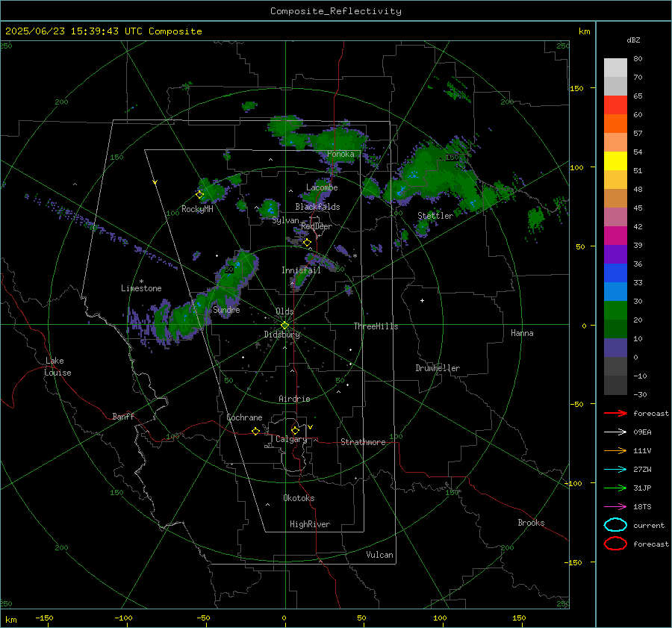Select the red 60-65 dBZ color swatch
Image resolution: width=672 pixels, height=628 pixels.
615,105
